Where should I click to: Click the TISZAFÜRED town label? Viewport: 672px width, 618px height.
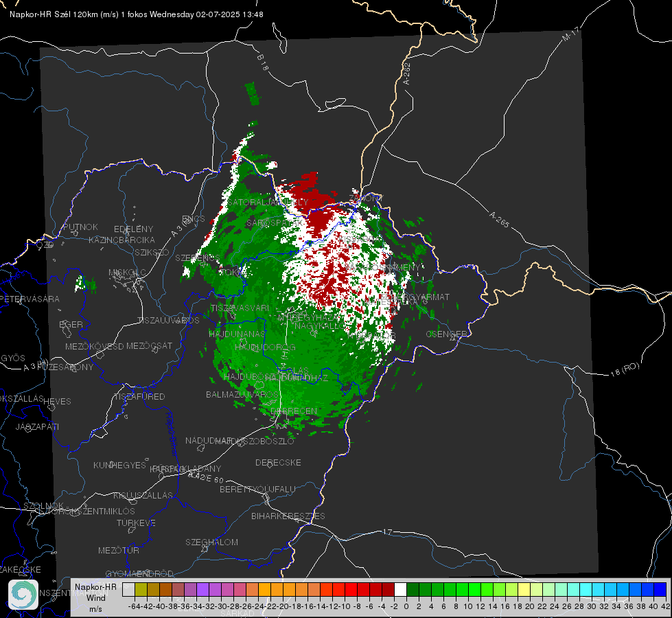[139, 397]
